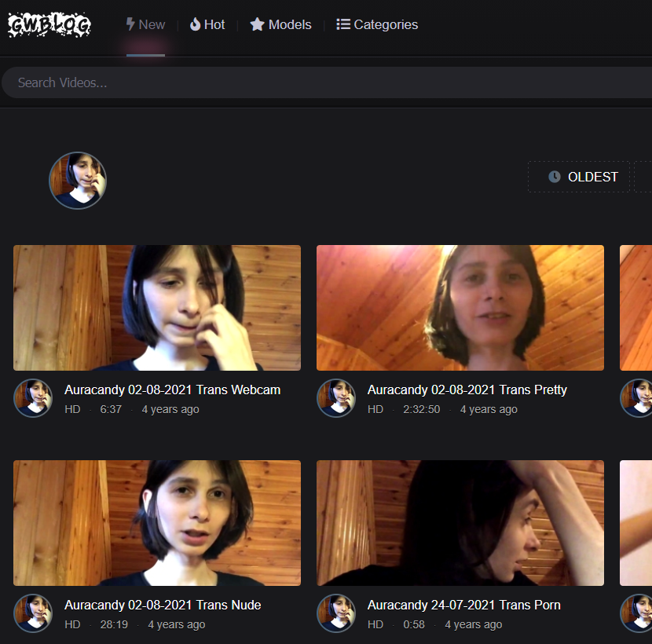Image resolution: width=652 pixels, height=644 pixels.
Task: Open the title link ending in Trans Pretty
Action: (x=467, y=390)
